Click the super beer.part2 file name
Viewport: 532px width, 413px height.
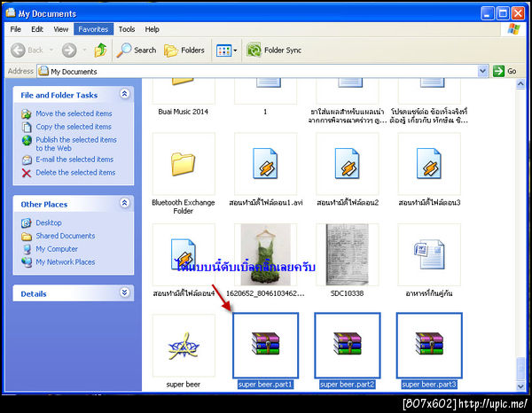click(348, 385)
